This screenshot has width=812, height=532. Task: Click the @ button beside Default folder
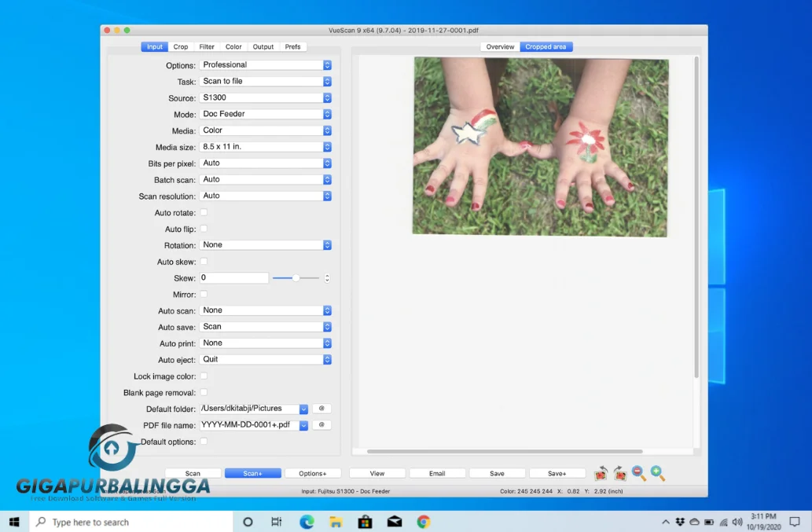pos(321,409)
